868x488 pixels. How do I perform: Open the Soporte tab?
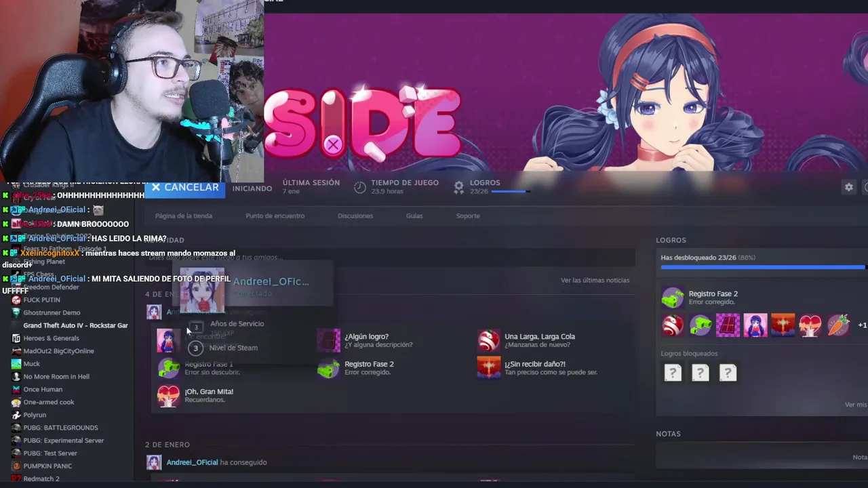click(468, 216)
